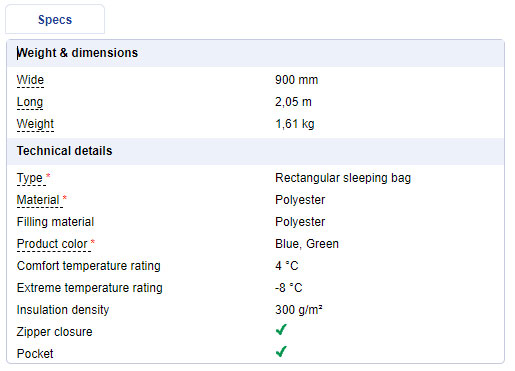Click the Pocket green checkmark
This screenshot has width=515, height=371.
(x=281, y=352)
